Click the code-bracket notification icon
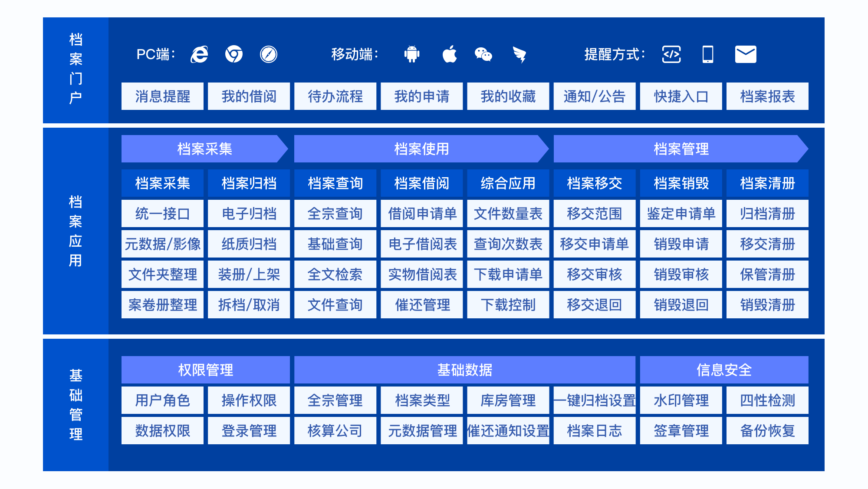The width and height of the screenshot is (868, 489). (x=671, y=54)
